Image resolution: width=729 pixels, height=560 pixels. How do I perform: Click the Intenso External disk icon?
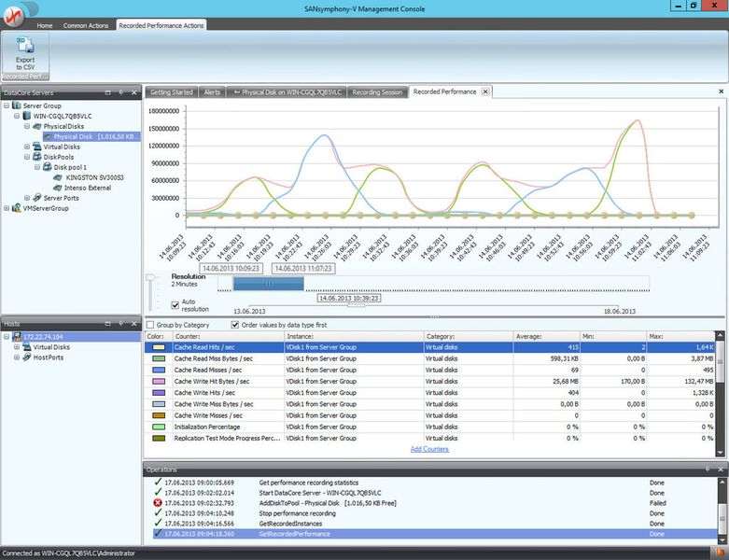tap(58, 188)
